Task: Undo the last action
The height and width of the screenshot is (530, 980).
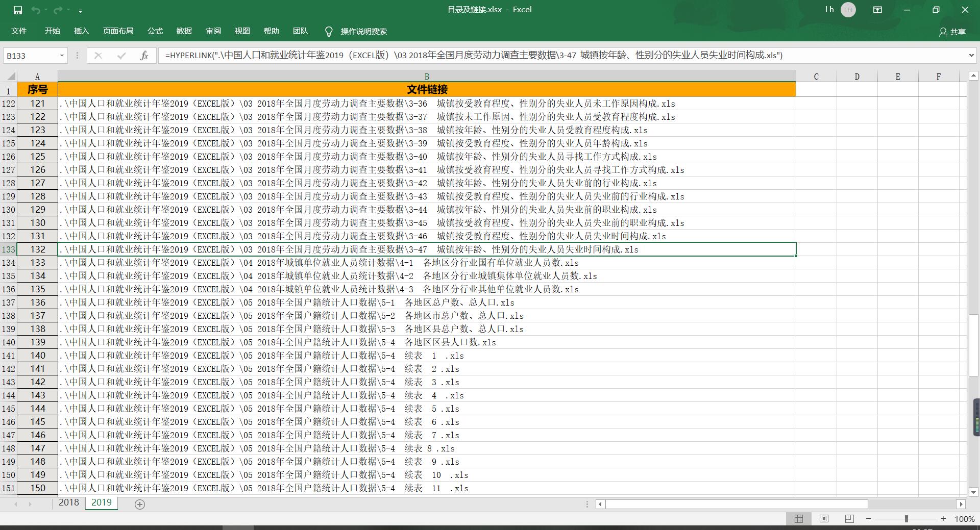Action: (x=36, y=10)
